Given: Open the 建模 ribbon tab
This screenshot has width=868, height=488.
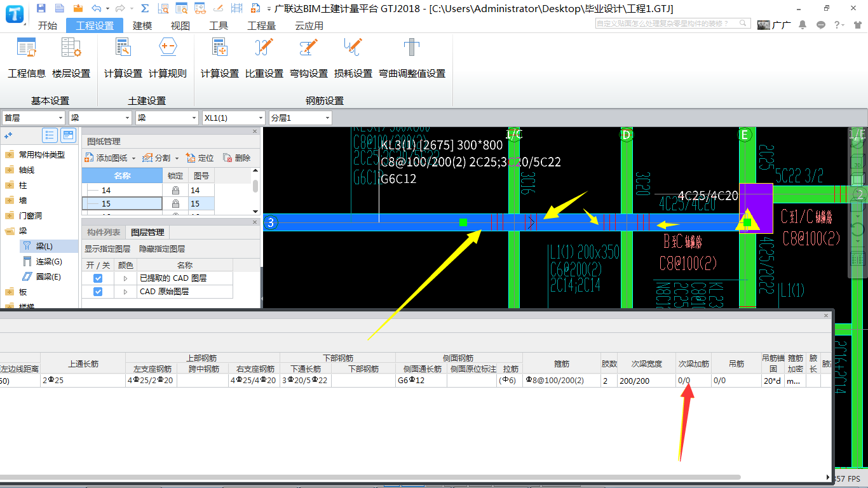Looking at the screenshot, I should [x=142, y=25].
